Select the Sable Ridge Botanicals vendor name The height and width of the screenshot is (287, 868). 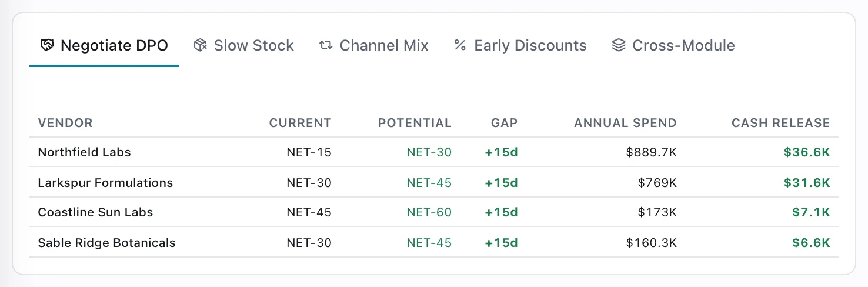point(106,242)
